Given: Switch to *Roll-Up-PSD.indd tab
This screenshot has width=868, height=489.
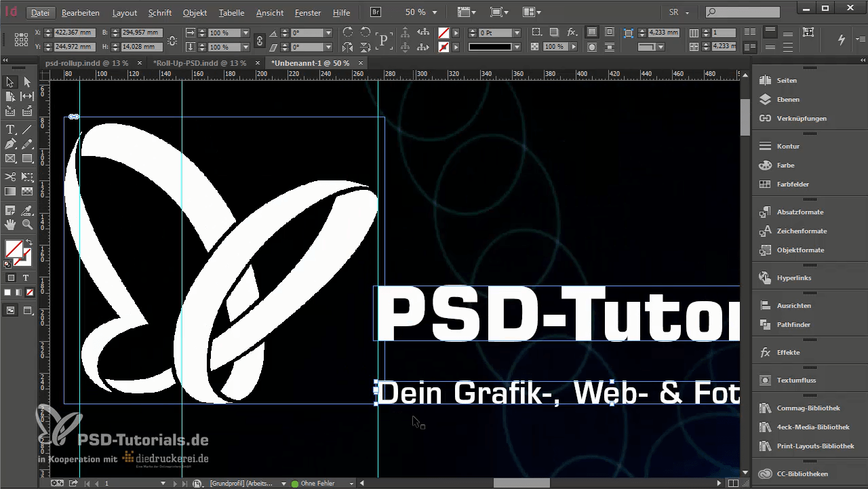Looking at the screenshot, I should [x=199, y=62].
